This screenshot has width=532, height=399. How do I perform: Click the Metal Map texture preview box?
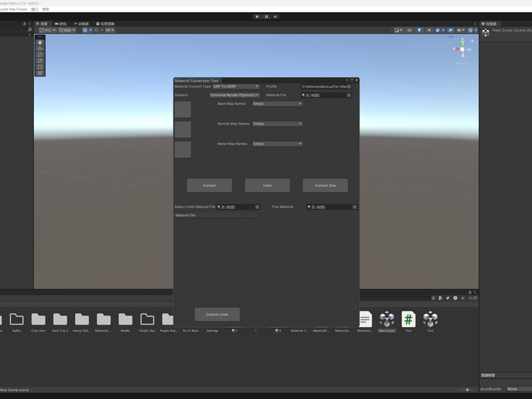point(182,150)
